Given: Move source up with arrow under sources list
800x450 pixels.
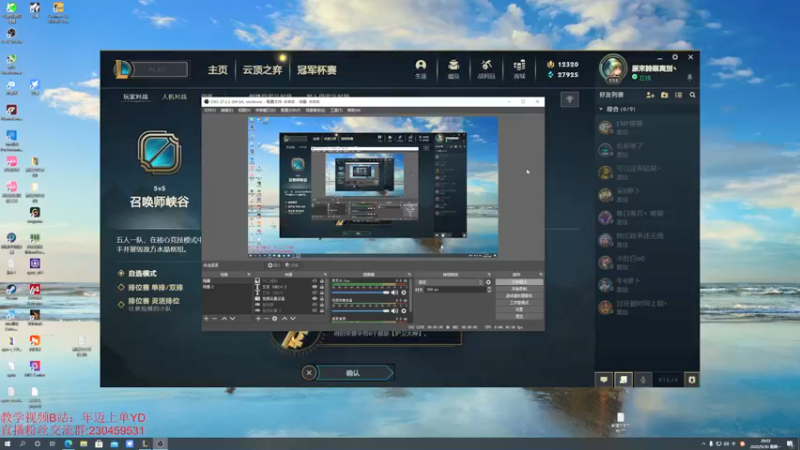Looking at the screenshot, I should (x=284, y=318).
